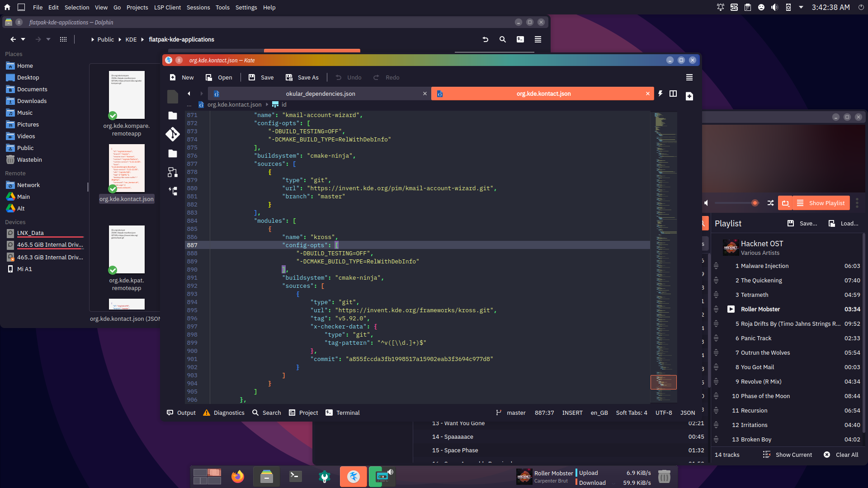Expand the breadcrumb arrow in Dolphin's path bar

pyautogui.click(x=92, y=39)
